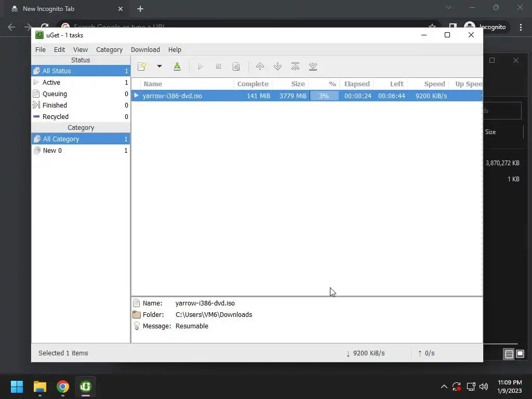
Task: Click the upload speed 0/s in status bar
Action: click(x=426, y=353)
